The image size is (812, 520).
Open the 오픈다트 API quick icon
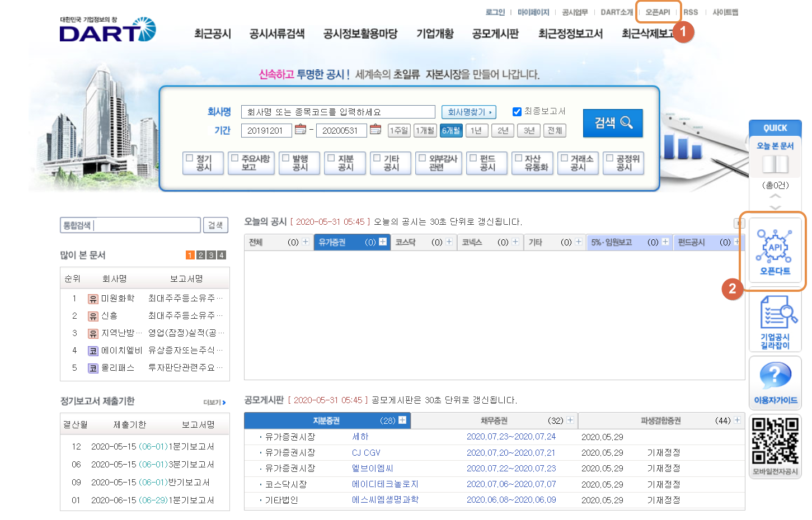pyautogui.click(x=775, y=252)
